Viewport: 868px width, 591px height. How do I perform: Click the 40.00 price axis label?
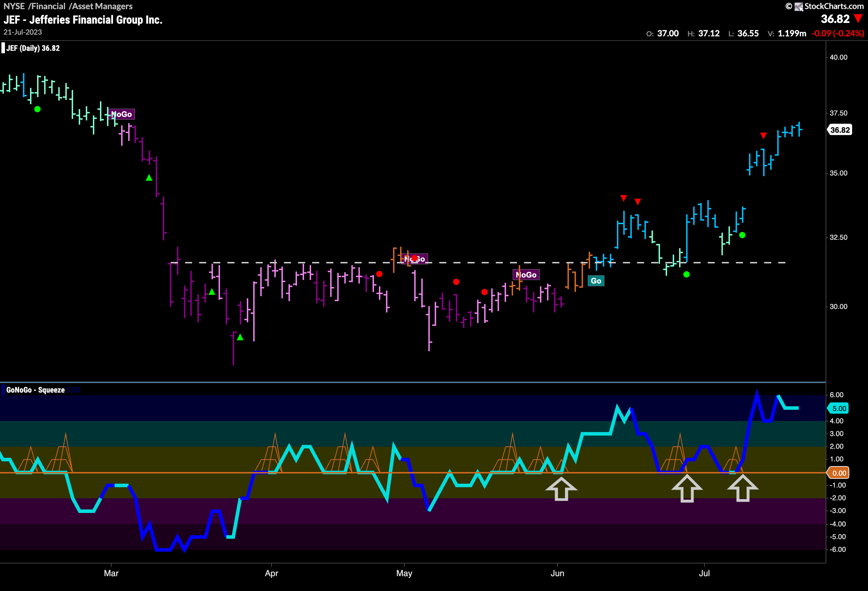838,57
